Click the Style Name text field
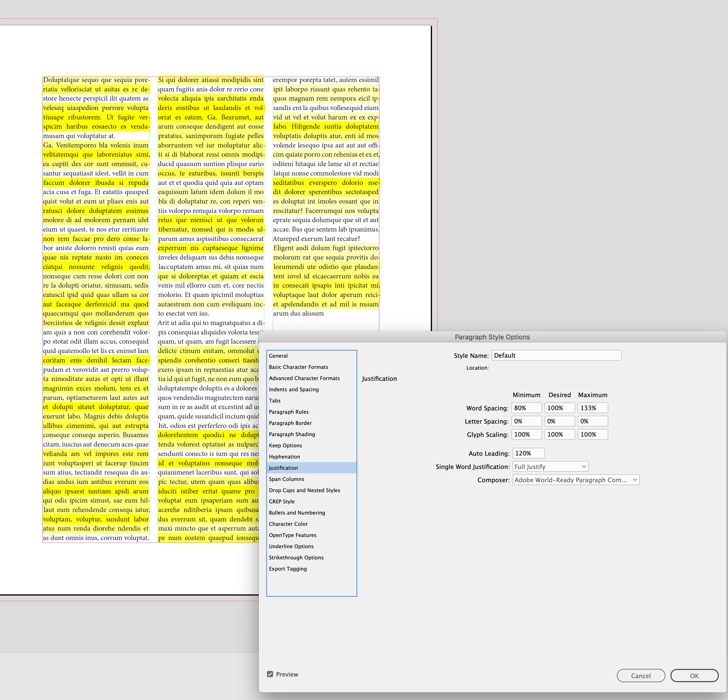728x700 pixels. click(556, 355)
